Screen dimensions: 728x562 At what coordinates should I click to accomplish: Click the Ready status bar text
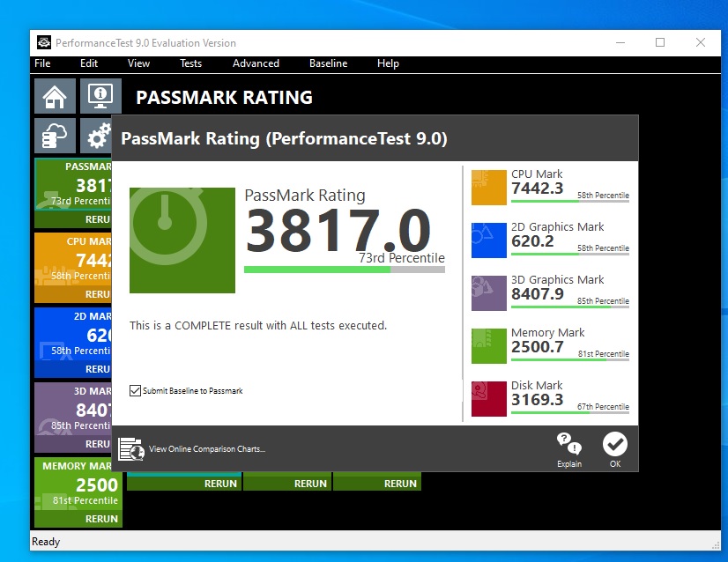point(46,542)
